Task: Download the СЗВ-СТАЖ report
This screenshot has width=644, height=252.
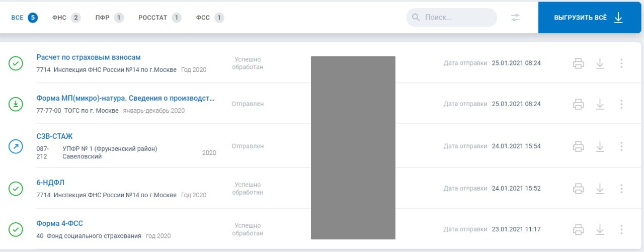Action: (600, 146)
